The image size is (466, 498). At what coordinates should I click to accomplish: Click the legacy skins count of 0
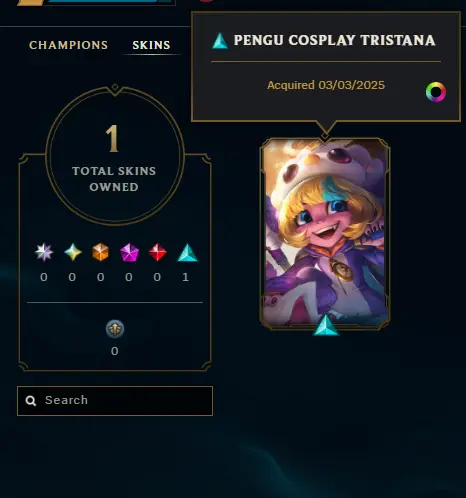[115, 351]
